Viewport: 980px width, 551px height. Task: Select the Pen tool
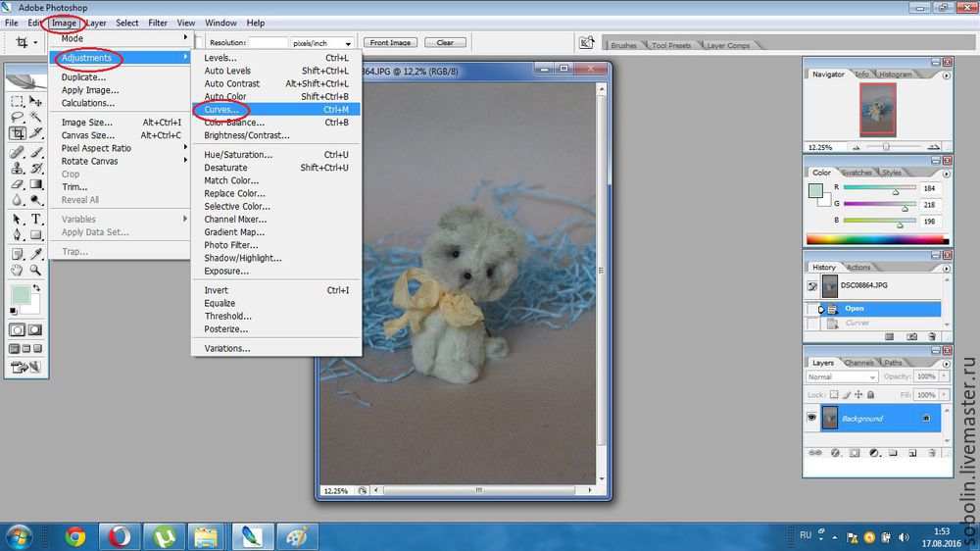coord(17,235)
